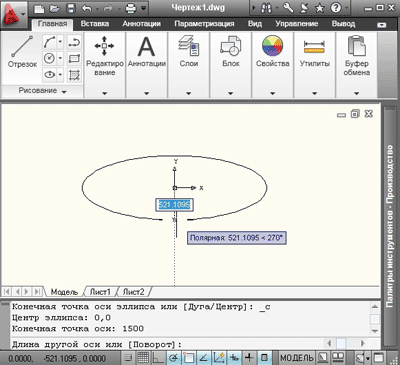Open the Лист2 layout tab
400x365 pixels.
coord(133,292)
